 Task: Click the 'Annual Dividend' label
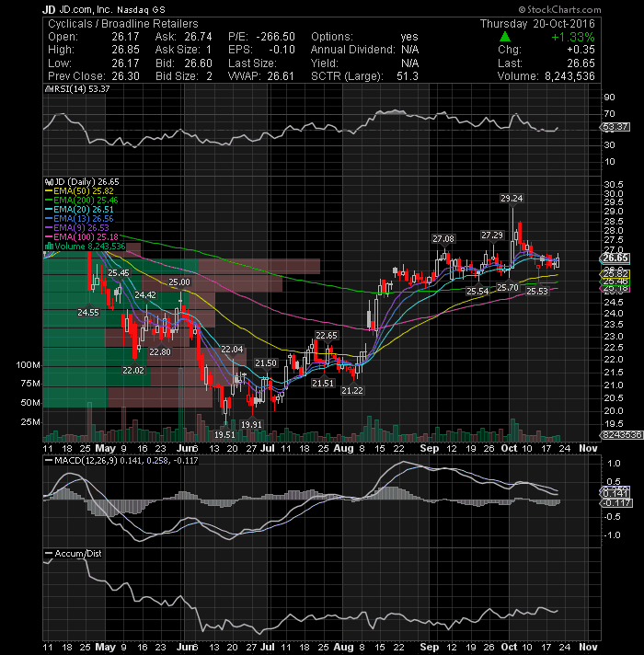click(353, 50)
